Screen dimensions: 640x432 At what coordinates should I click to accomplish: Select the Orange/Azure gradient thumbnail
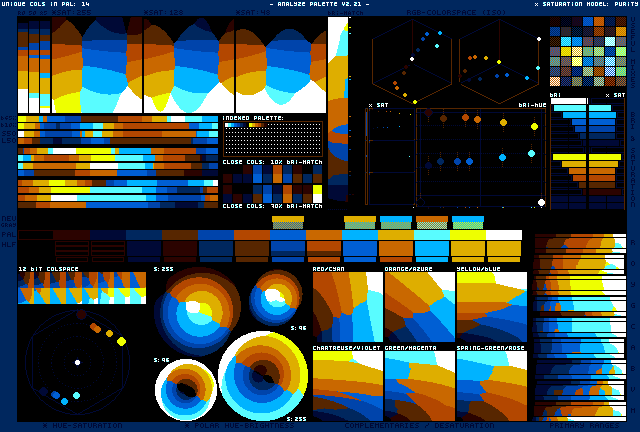click(x=419, y=309)
